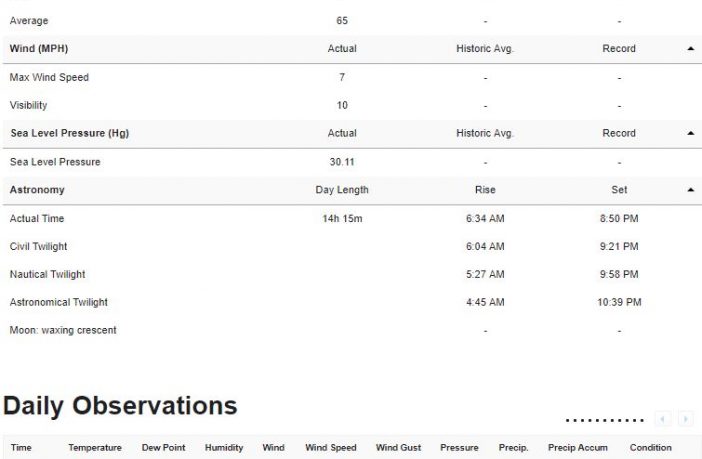Collapse the Sea Level Pressure section arrow
702x459 pixels.
pos(690,133)
